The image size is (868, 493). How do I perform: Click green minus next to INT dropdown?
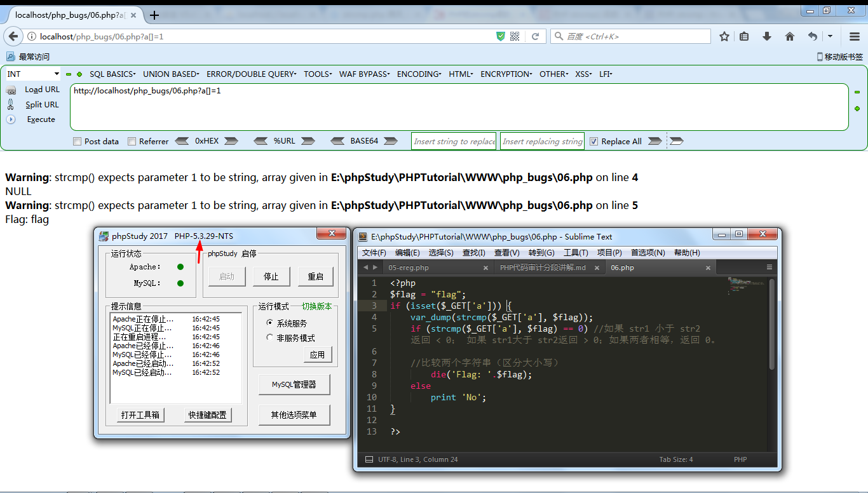tap(69, 74)
